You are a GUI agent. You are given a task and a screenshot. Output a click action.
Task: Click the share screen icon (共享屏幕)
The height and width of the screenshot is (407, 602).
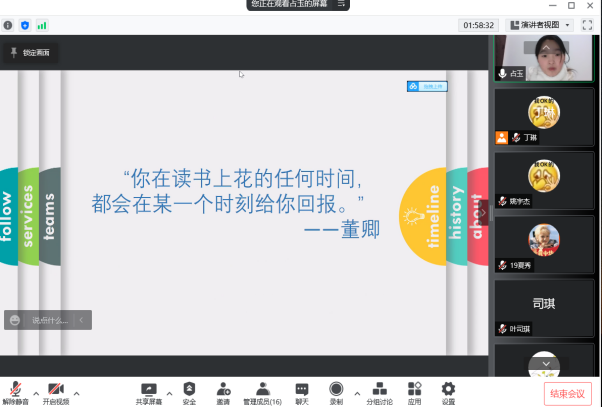click(x=150, y=388)
